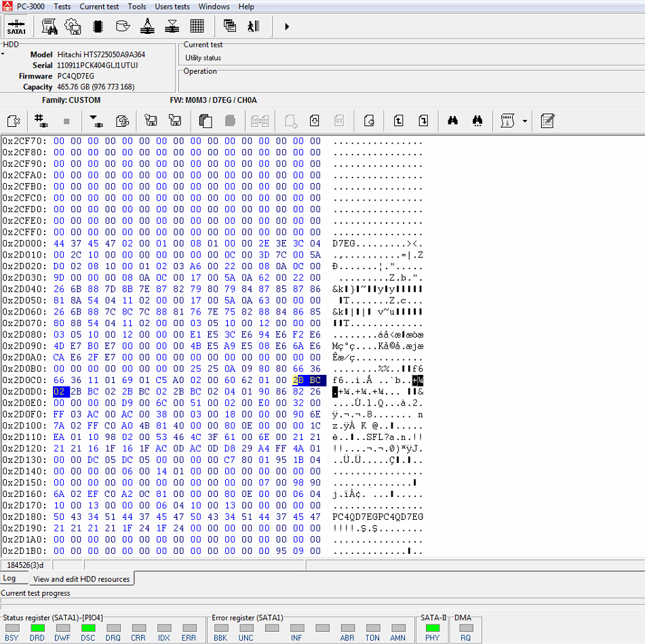Screen dimensions: 645x644
Task: Click the binoculars find icon
Action: click(452, 121)
